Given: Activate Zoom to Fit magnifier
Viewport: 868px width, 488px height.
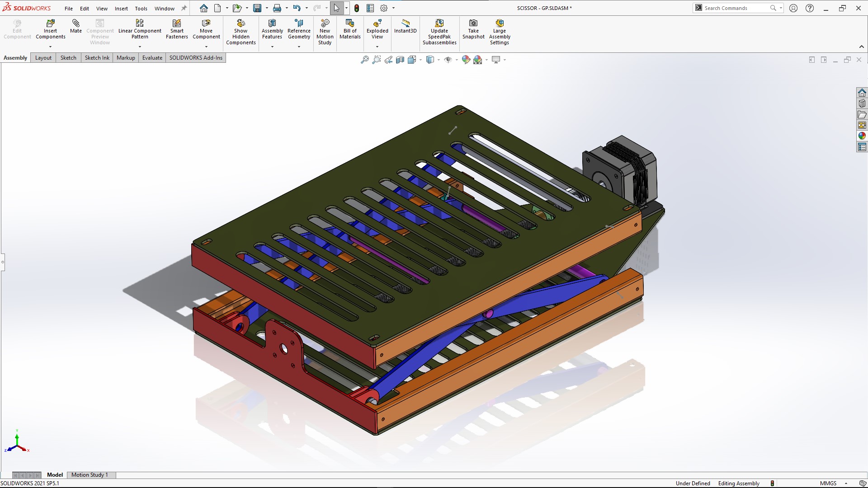Looking at the screenshot, I should pyautogui.click(x=364, y=60).
